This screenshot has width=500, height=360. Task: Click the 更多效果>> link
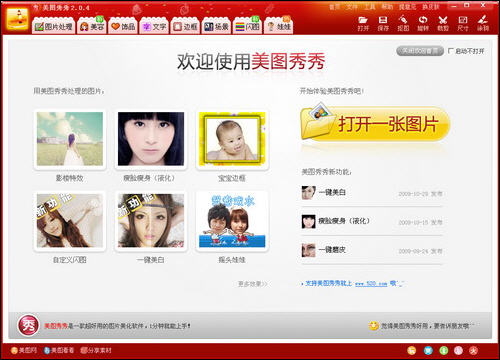(253, 284)
